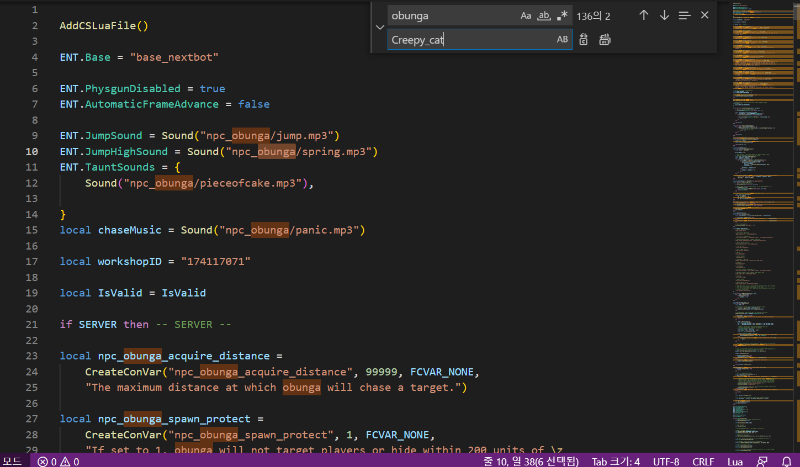Click selected obunga in spring.mp3 path
Viewport: 800px width, 467px height.
(277, 152)
